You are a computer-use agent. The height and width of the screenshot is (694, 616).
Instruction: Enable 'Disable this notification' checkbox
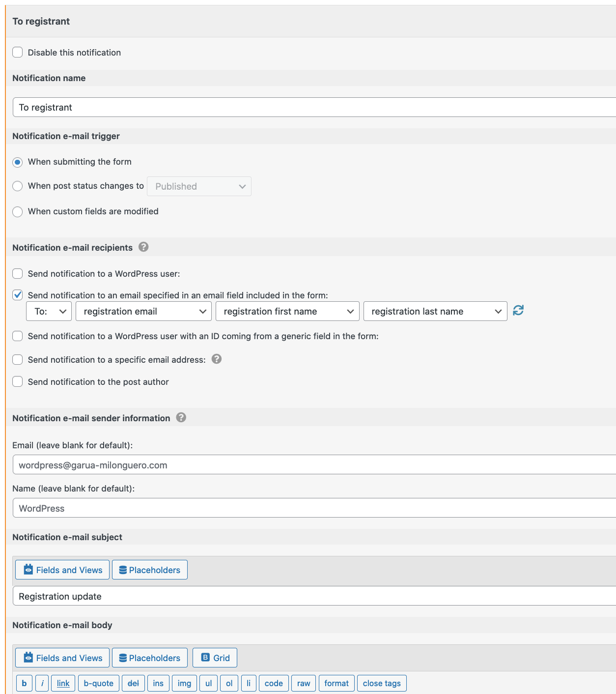(x=18, y=52)
